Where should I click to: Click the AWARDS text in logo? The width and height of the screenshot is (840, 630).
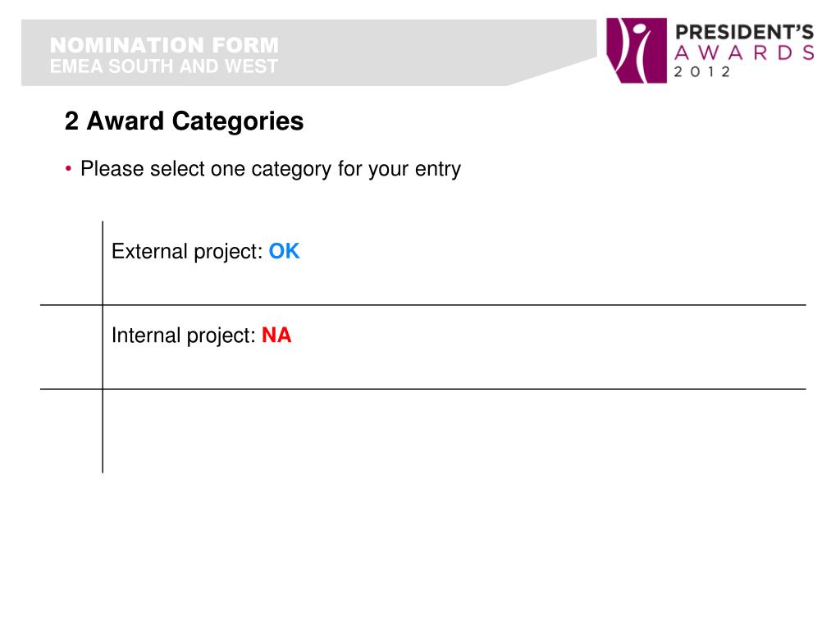click(x=744, y=53)
